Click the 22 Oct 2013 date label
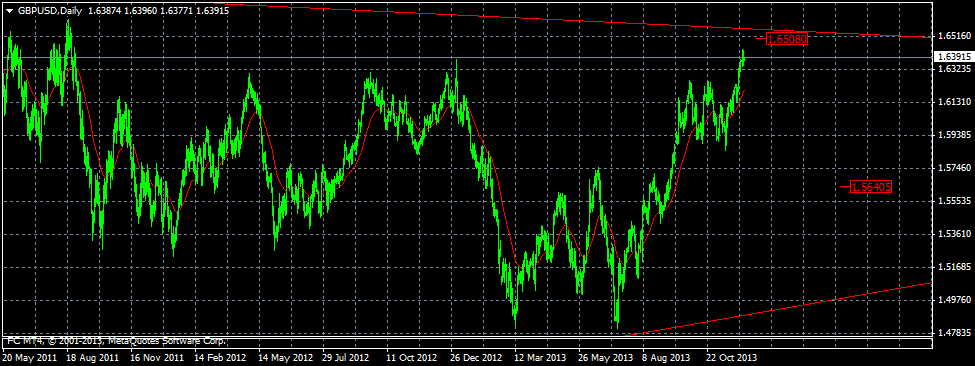The image size is (975, 366). click(731, 358)
